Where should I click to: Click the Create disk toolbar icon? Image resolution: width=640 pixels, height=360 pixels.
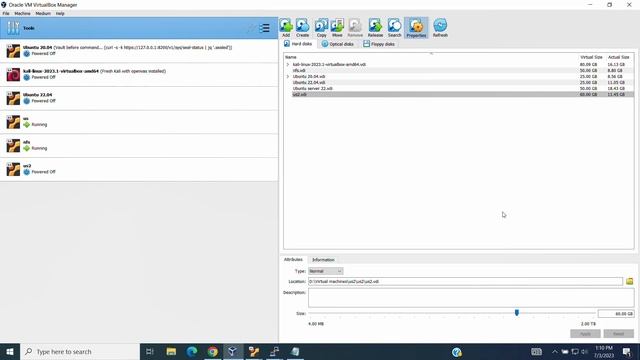pos(302,28)
